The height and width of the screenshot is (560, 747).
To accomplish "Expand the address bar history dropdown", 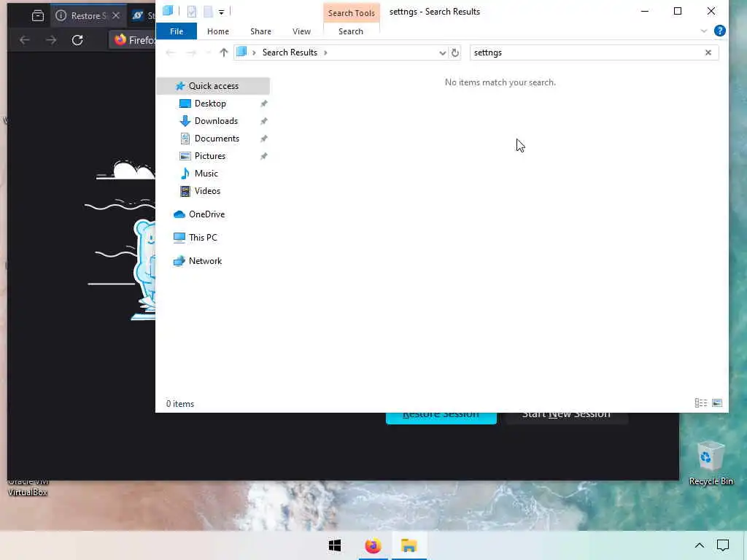I will (442, 52).
